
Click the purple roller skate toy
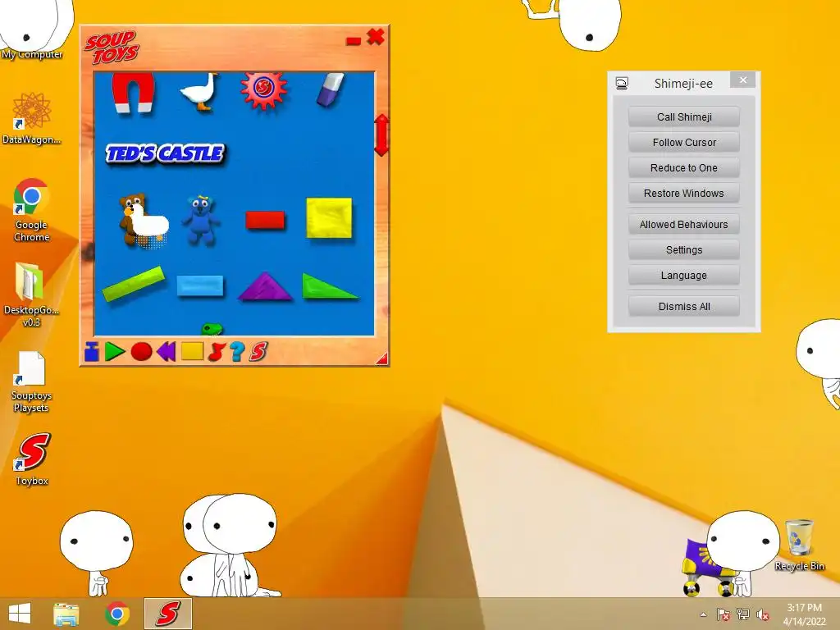click(707, 568)
